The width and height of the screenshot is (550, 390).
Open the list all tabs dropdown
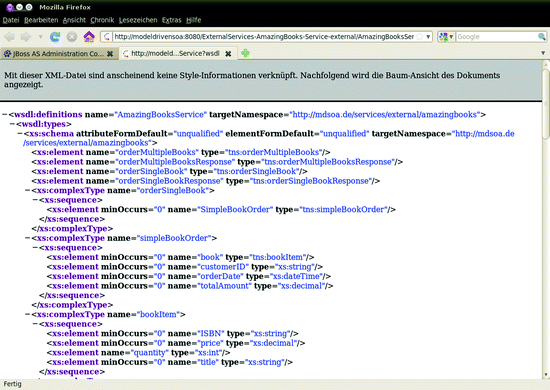click(x=543, y=53)
